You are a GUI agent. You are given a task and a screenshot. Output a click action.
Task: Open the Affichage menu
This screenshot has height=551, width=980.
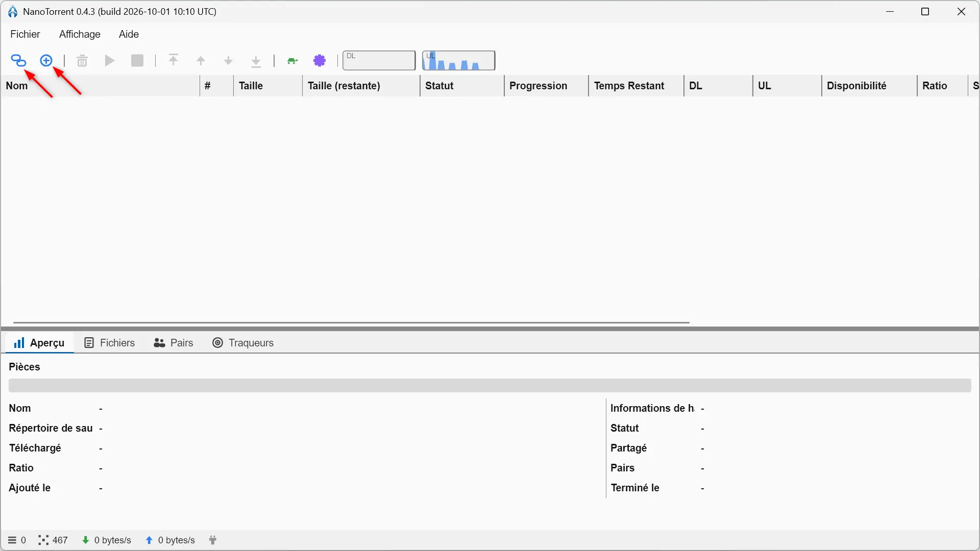(x=80, y=34)
